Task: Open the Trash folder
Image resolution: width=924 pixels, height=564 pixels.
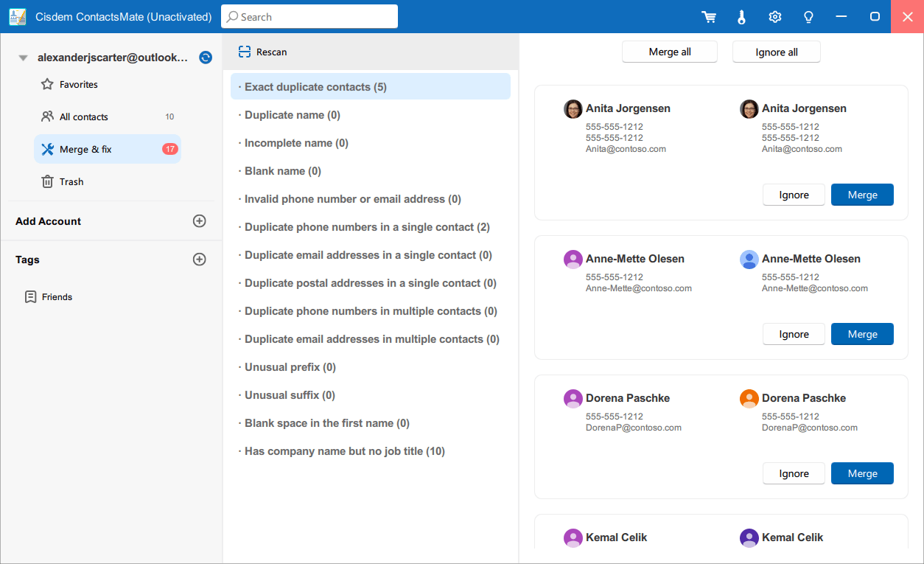Action: [x=71, y=182]
